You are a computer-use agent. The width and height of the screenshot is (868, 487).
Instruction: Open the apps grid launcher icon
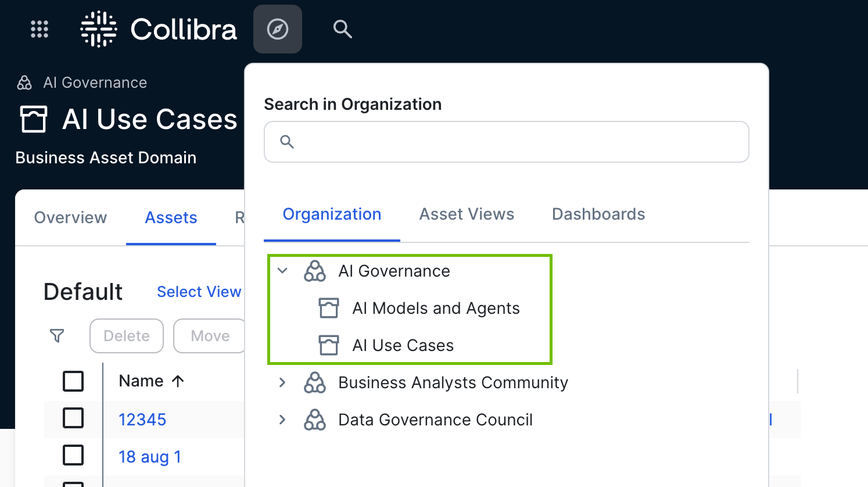[40, 29]
